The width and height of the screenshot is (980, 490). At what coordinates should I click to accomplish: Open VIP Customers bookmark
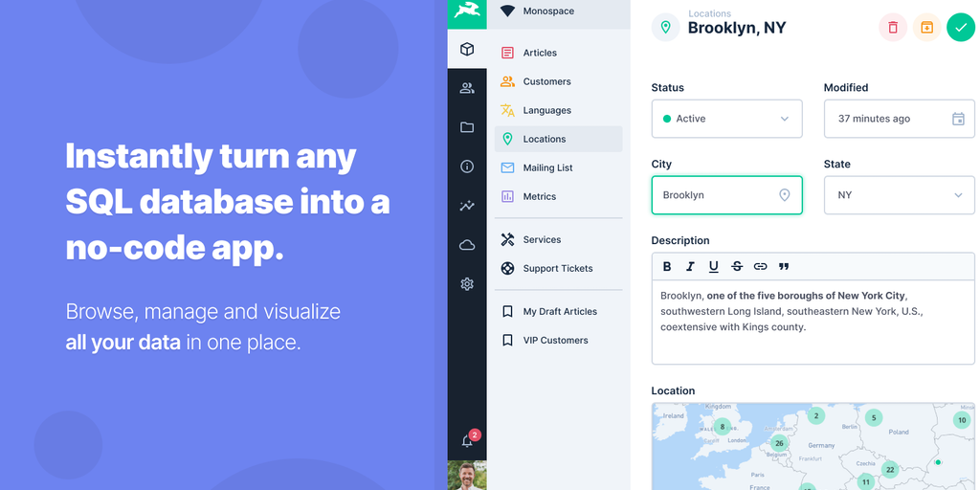(x=558, y=341)
